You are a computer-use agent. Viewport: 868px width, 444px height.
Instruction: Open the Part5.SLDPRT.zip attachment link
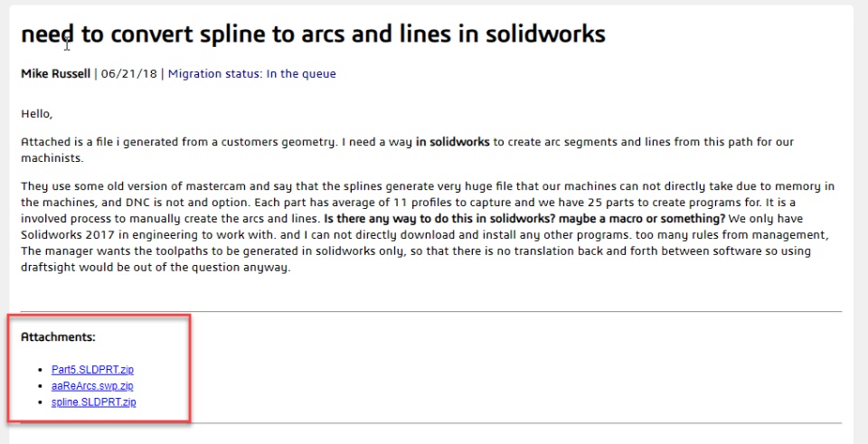point(92,370)
